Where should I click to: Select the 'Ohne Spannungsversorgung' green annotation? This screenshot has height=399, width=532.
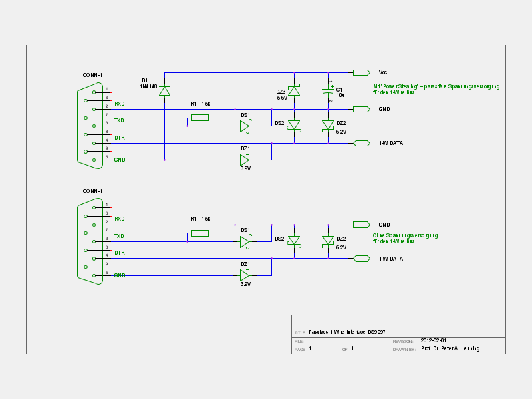[x=405, y=238]
